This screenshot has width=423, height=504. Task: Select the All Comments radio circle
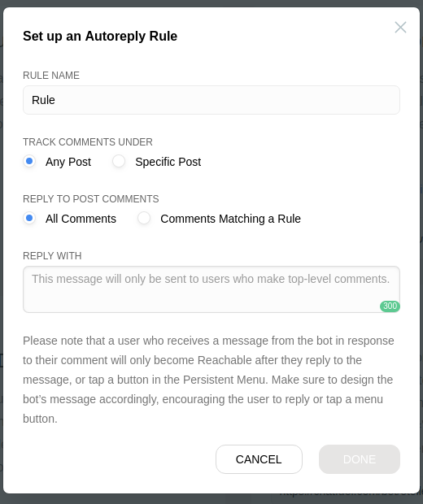pos(29,218)
